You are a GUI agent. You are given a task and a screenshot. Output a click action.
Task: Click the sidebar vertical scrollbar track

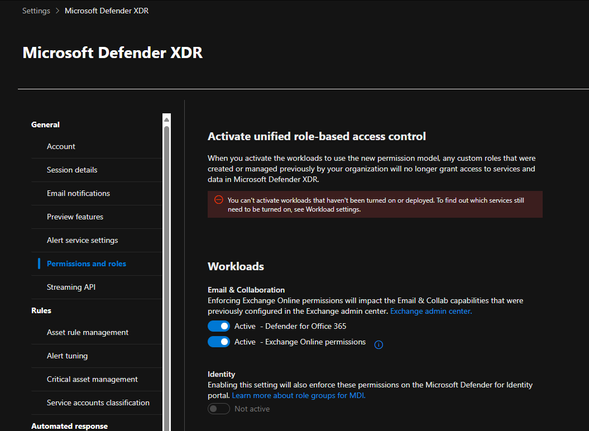[x=166, y=278]
